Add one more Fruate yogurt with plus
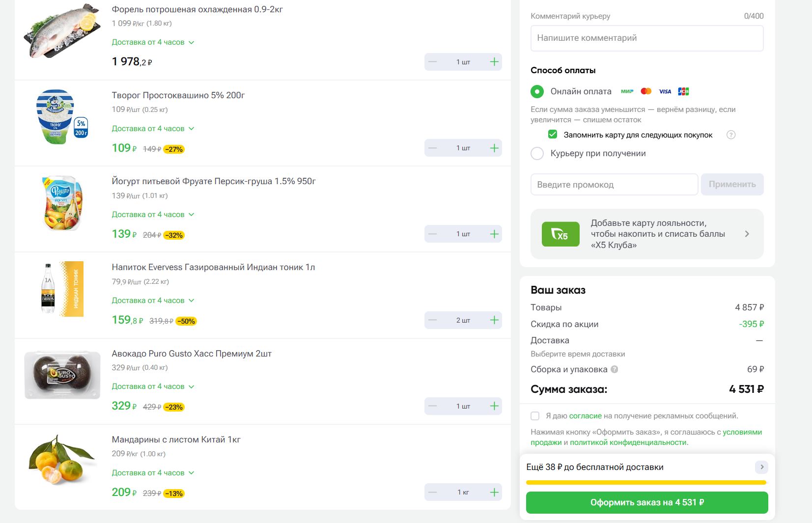812x523 pixels. point(494,234)
